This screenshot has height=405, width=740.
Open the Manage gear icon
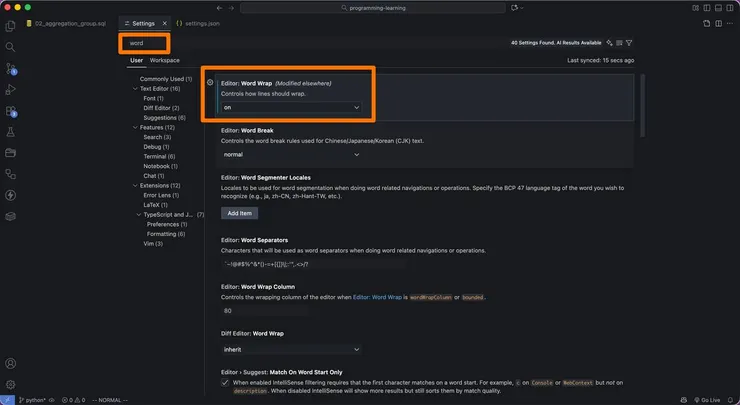click(x=10, y=385)
